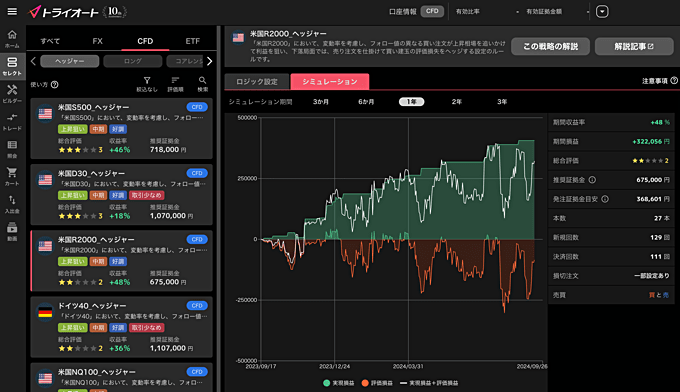The height and width of the screenshot is (392, 680).
Task: Click the 新規回数 129 回 value
Action: pos(660,238)
